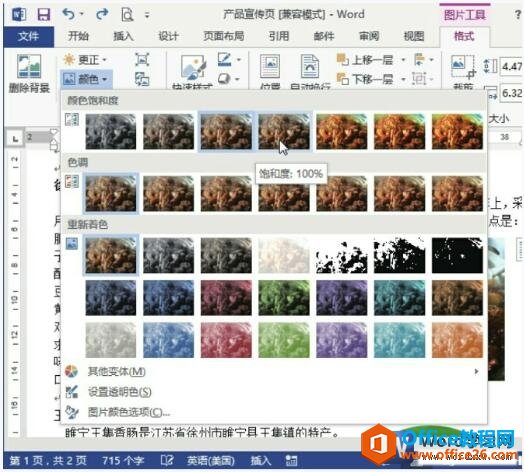Click the Set Transparent Color pen icon
Image resolution: width=524 pixels, height=472 pixels.
click(72, 392)
